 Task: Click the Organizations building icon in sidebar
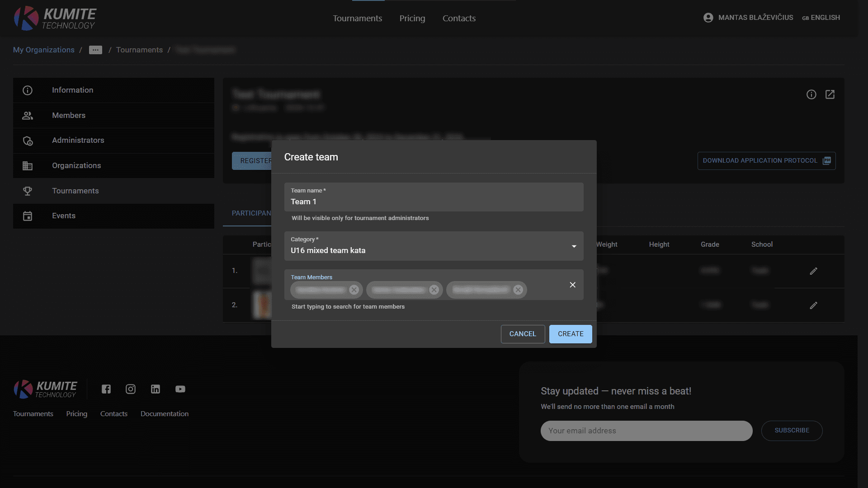point(28,165)
